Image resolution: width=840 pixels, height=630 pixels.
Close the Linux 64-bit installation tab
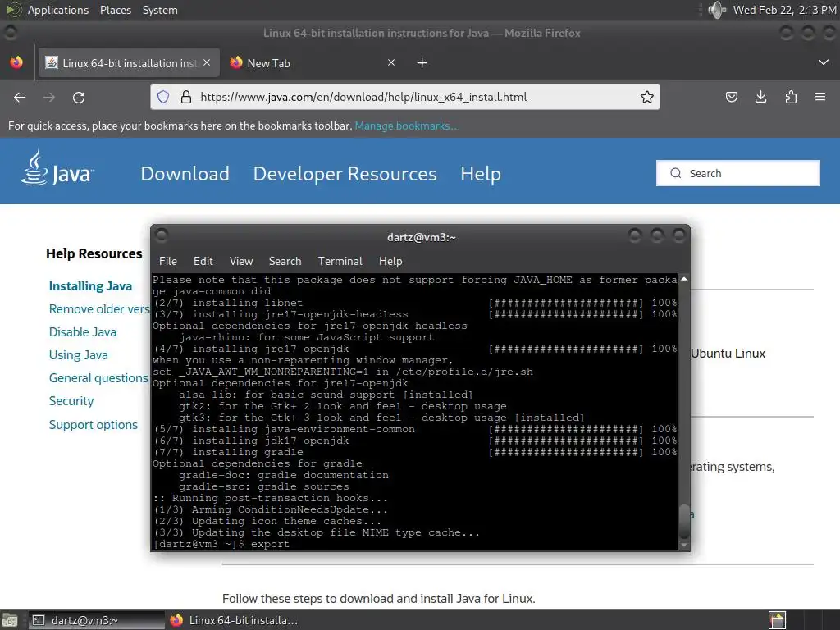[207, 62]
